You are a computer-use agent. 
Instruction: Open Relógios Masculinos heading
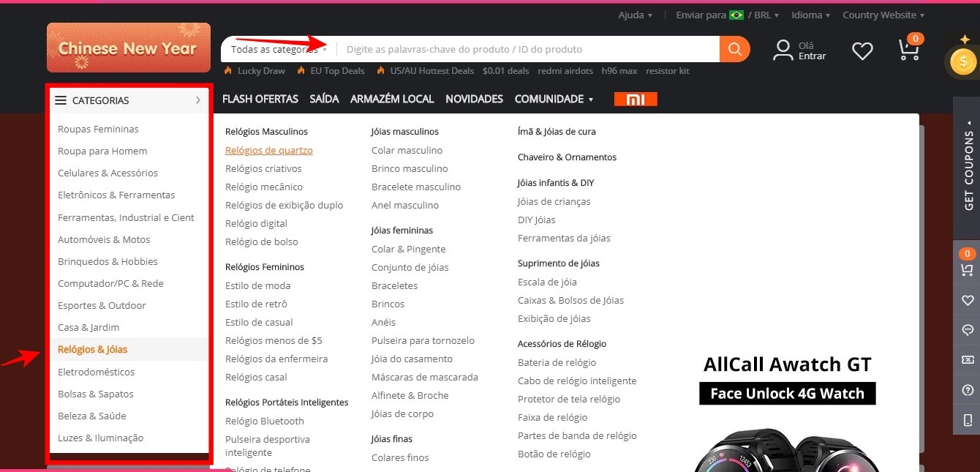tap(266, 132)
